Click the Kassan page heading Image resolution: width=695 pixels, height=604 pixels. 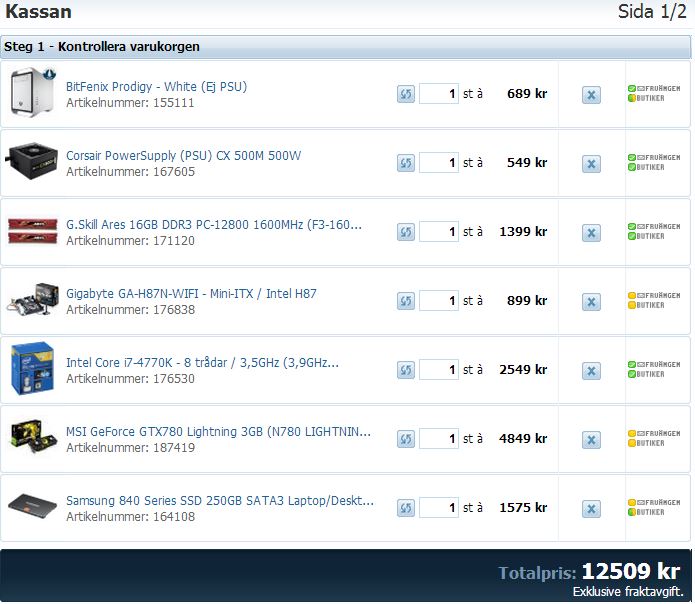(x=39, y=12)
